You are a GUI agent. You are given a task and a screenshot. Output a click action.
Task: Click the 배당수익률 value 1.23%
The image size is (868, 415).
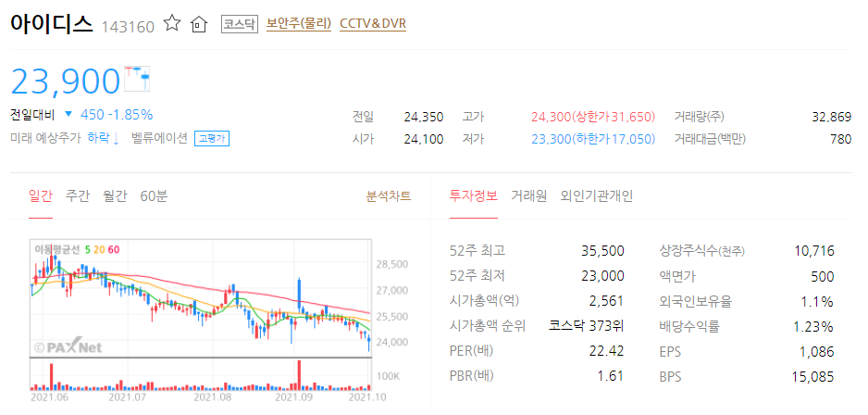point(813,326)
